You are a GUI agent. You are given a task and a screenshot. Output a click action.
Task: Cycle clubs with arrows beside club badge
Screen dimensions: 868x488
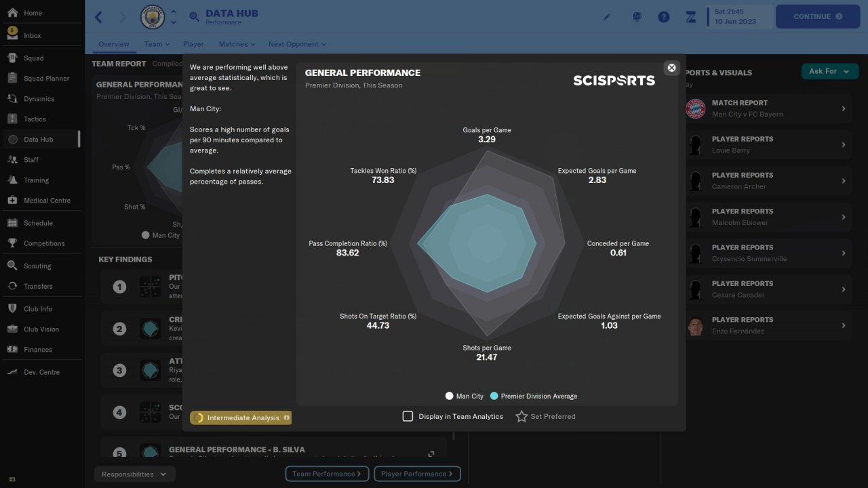[x=174, y=17]
